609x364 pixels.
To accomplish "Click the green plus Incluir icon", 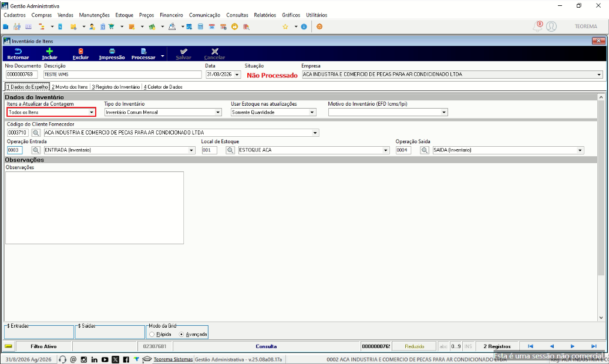I will (x=49, y=51).
